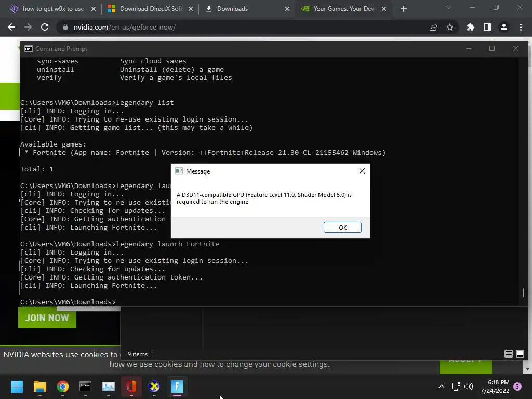The width and height of the screenshot is (532, 399).
Task: Toggle Chrome side panel
Action: coord(487,27)
